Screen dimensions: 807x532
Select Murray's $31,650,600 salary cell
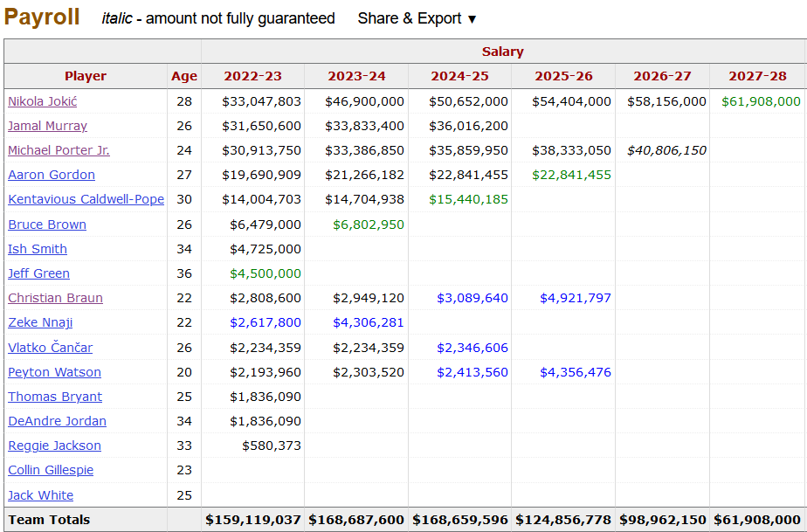tap(261, 126)
